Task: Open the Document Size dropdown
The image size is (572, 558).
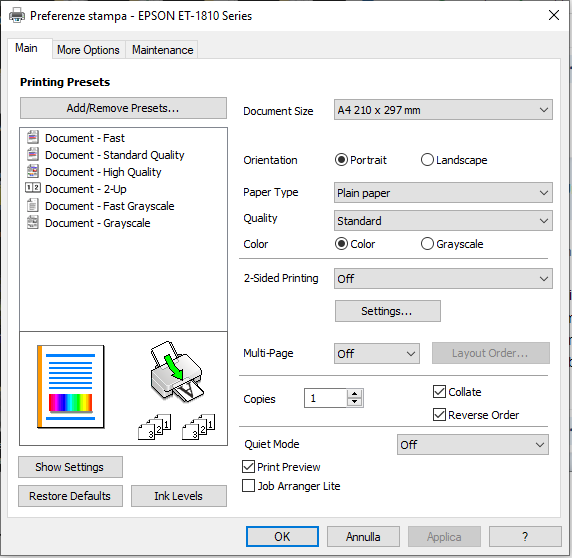Action: [443, 110]
